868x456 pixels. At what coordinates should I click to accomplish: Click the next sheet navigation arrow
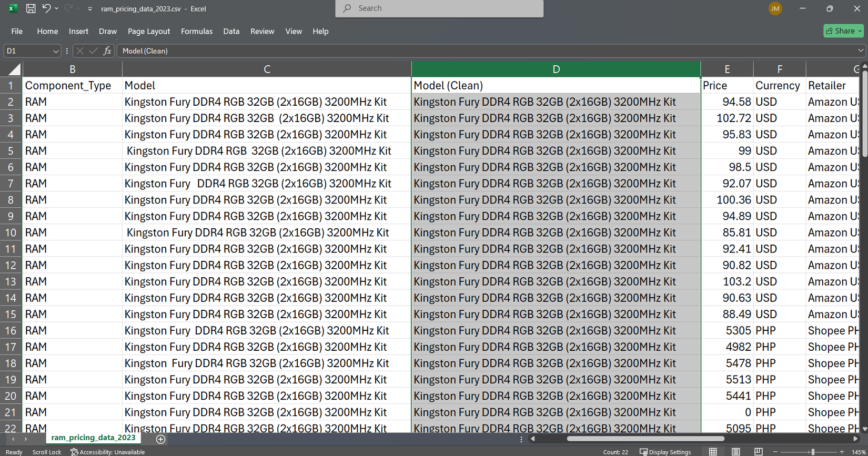coord(25,439)
